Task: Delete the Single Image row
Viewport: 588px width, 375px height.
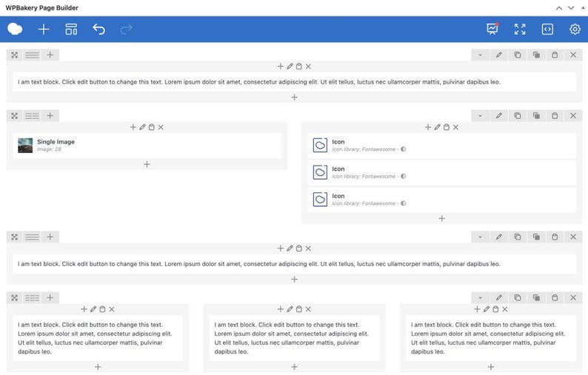Action: click(x=573, y=116)
